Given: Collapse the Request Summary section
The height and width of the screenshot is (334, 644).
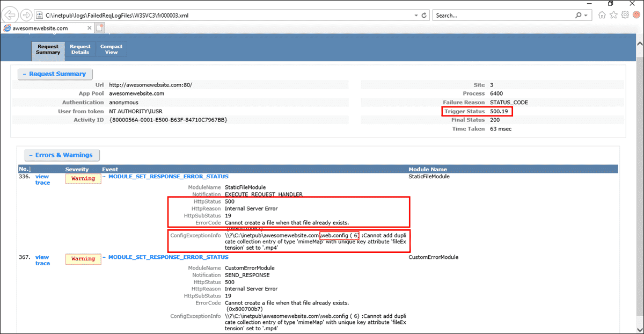Looking at the screenshot, I should (54, 74).
